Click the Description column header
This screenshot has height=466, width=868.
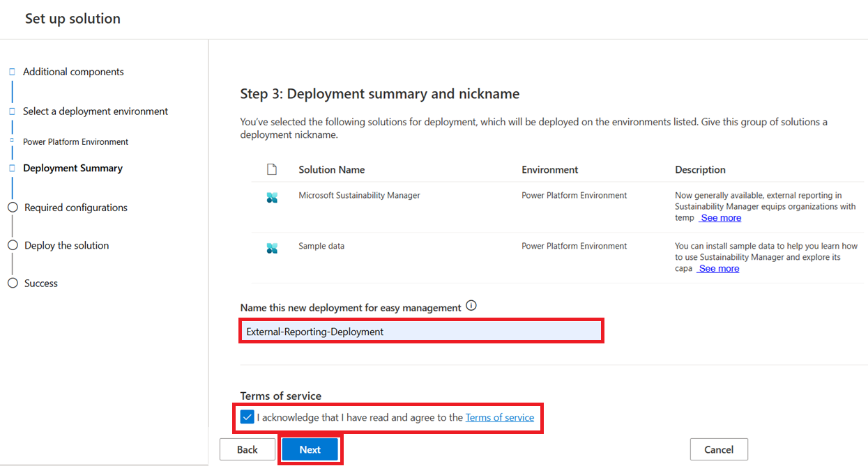(x=700, y=170)
